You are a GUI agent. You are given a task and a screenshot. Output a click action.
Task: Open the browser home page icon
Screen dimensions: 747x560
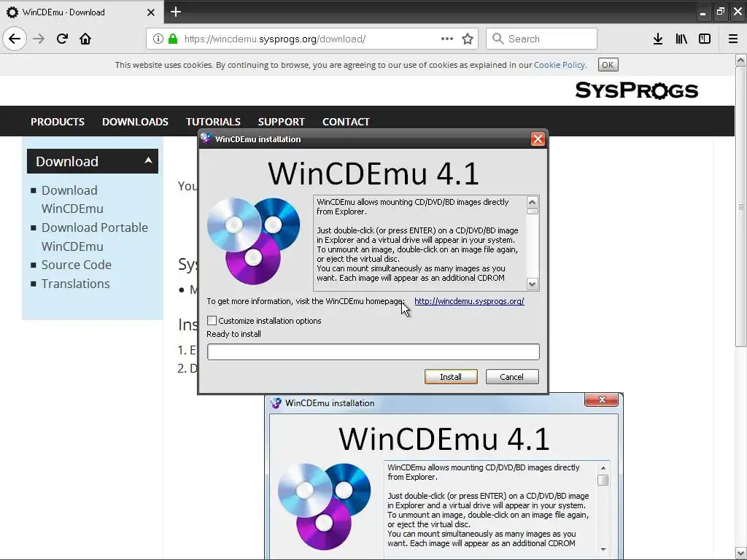pyautogui.click(x=85, y=39)
